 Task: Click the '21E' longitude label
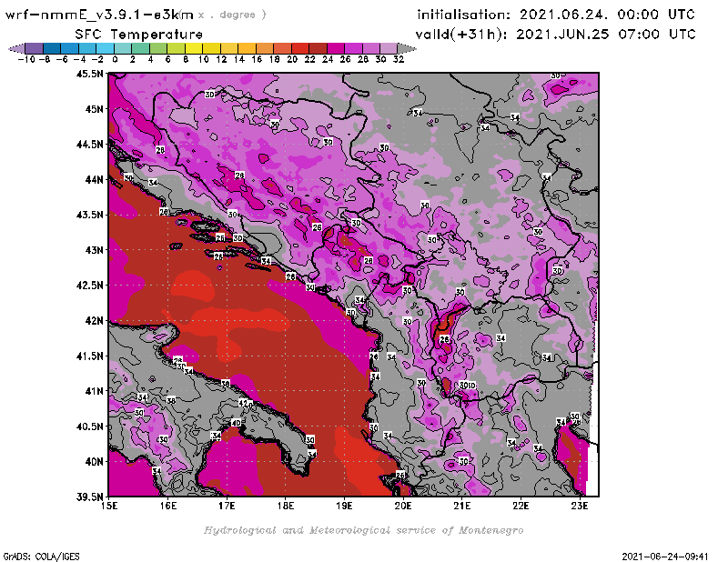pyautogui.click(x=462, y=506)
